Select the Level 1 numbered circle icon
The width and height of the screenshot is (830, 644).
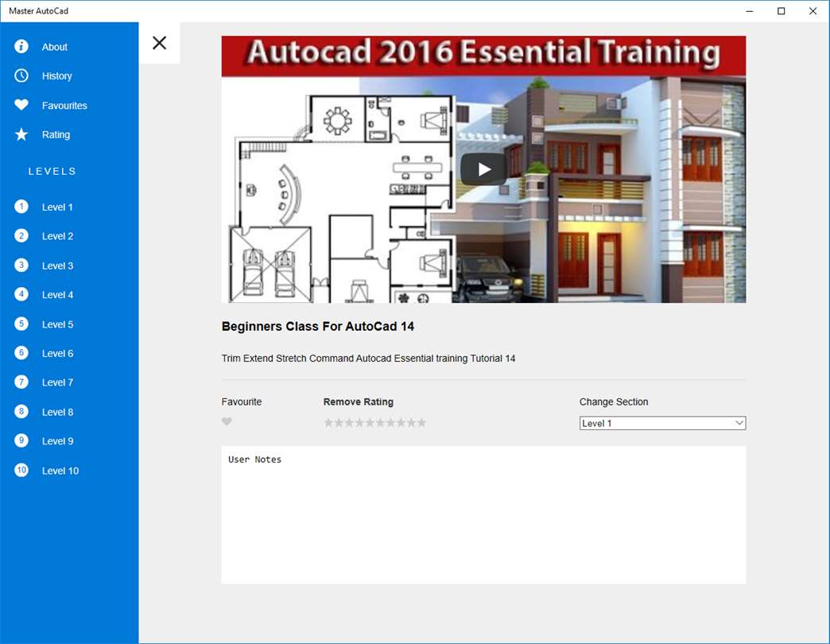(21, 207)
